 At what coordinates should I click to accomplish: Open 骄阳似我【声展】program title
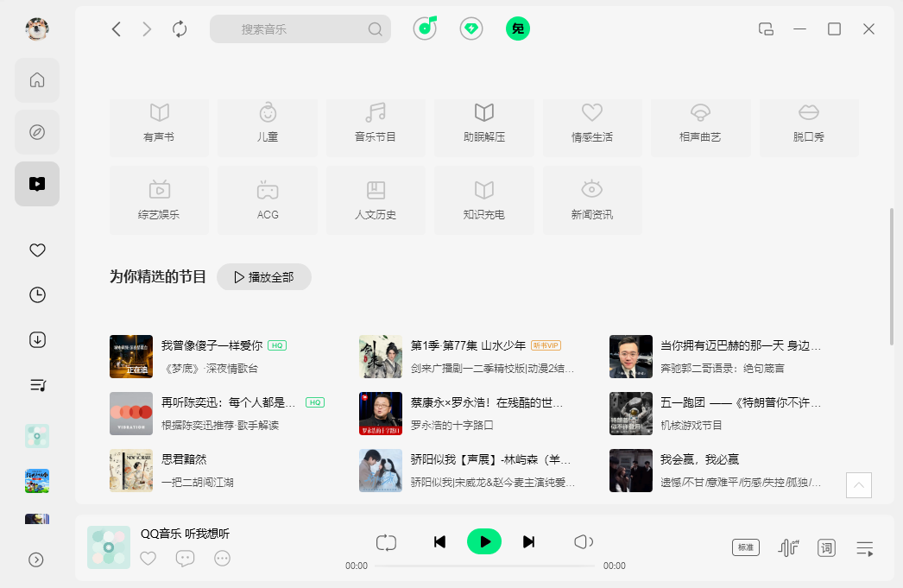pos(490,459)
